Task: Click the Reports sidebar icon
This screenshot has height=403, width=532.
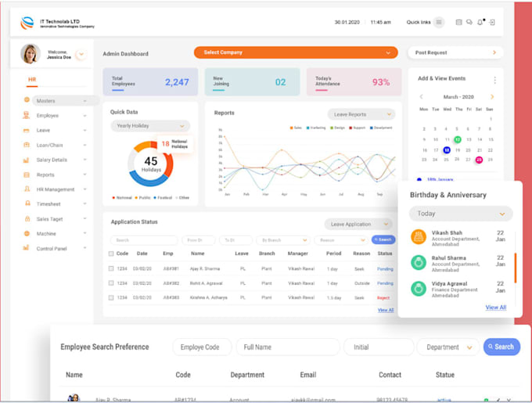Action: (26, 175)
